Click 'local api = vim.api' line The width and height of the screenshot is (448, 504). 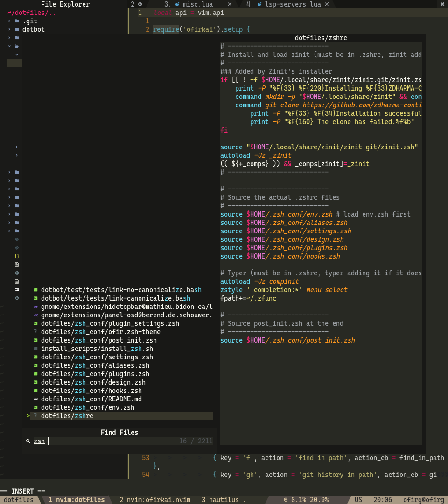pyautogui.click(x=189, y=13)
